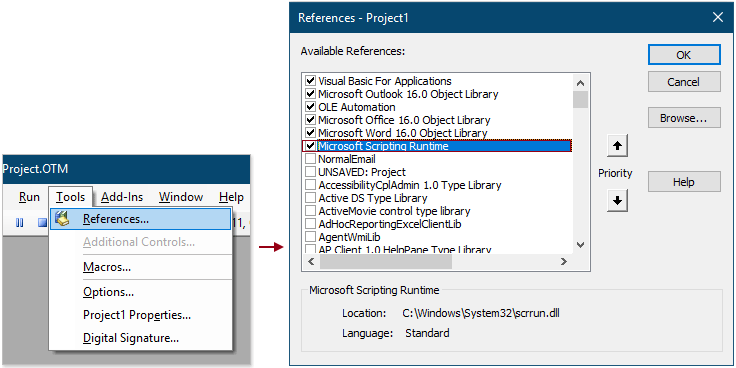Select the Visual Basic For Applications row text
The image size is (736, 368).
[385, 81]
